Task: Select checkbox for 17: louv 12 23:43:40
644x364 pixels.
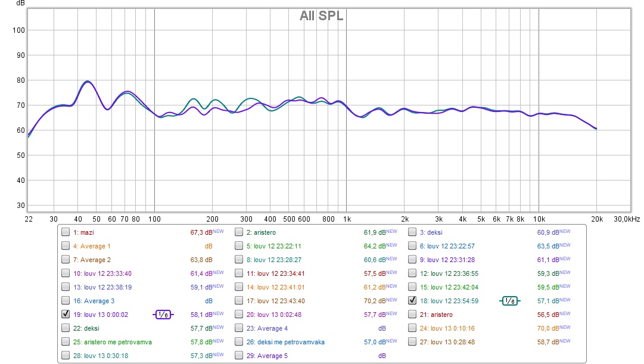Action: coord(239,301)
